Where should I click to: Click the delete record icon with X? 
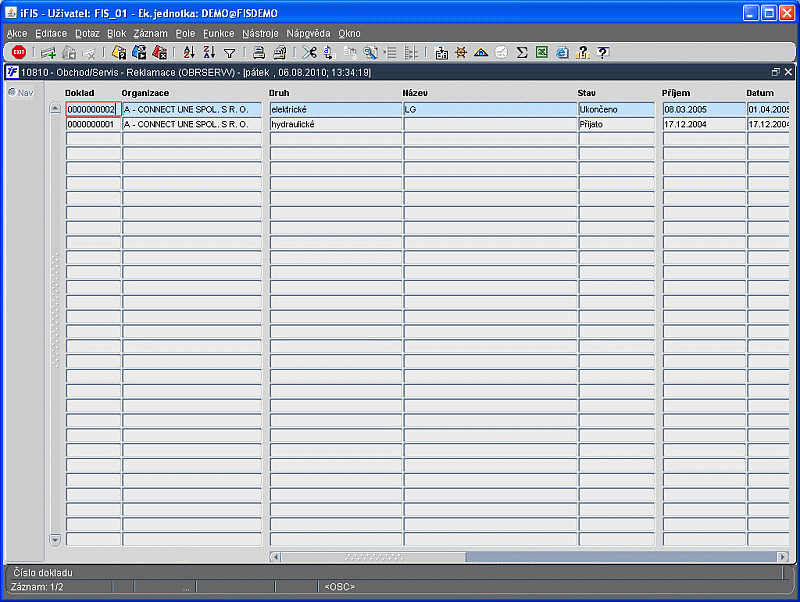coord(89,52)
